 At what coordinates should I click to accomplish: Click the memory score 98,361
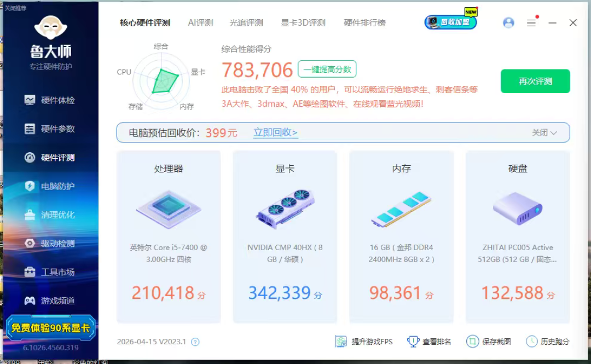pos(395,293)
